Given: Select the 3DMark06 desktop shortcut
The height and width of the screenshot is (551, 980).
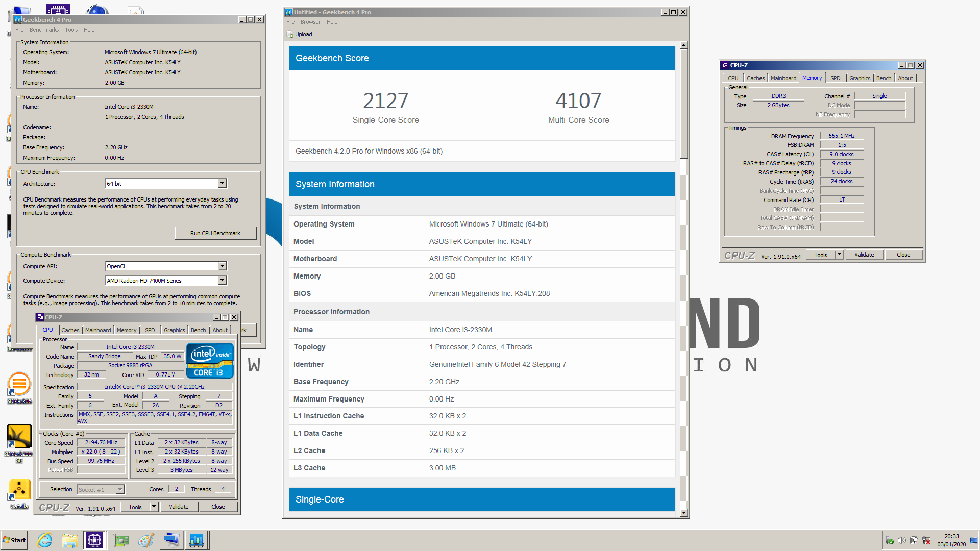Looking at the screenshot, I should [x=19, y=388].
